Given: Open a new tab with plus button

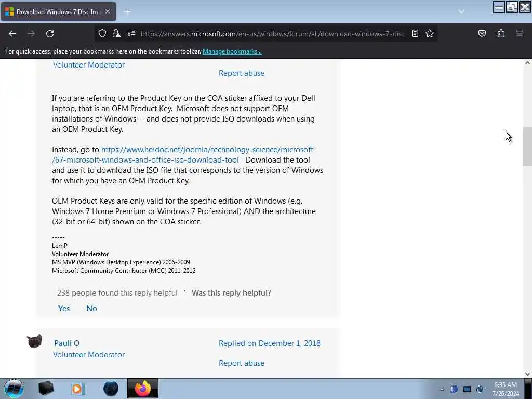Looking at the screenshot, I should [x=127, y=12].
